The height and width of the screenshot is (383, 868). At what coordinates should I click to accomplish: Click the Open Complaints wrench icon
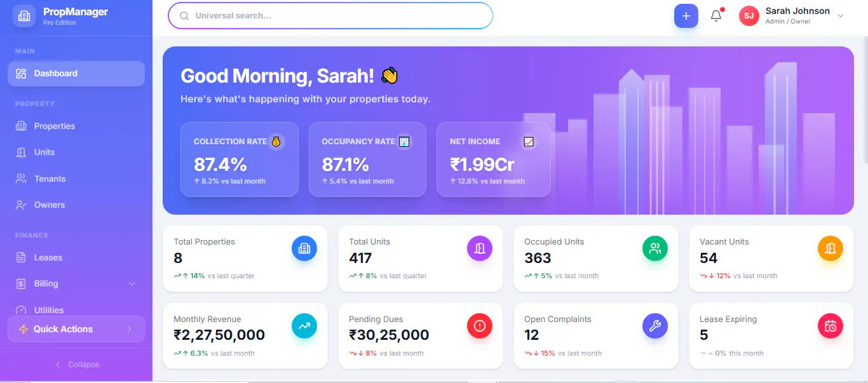pyautogui.click(x=655, y=326)
